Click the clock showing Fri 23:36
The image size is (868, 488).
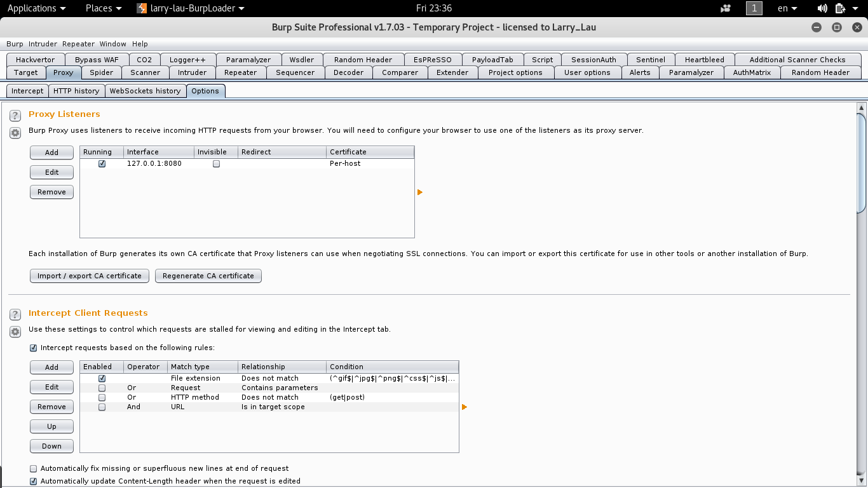[434, 8]
